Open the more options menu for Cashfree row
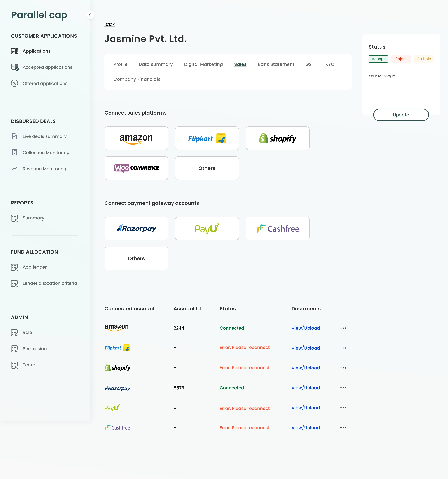The image size is (448, 479). [343, 428]
